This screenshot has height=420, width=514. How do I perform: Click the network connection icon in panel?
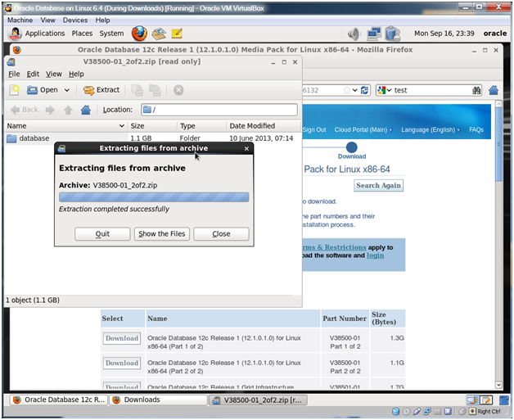[374, 34]
